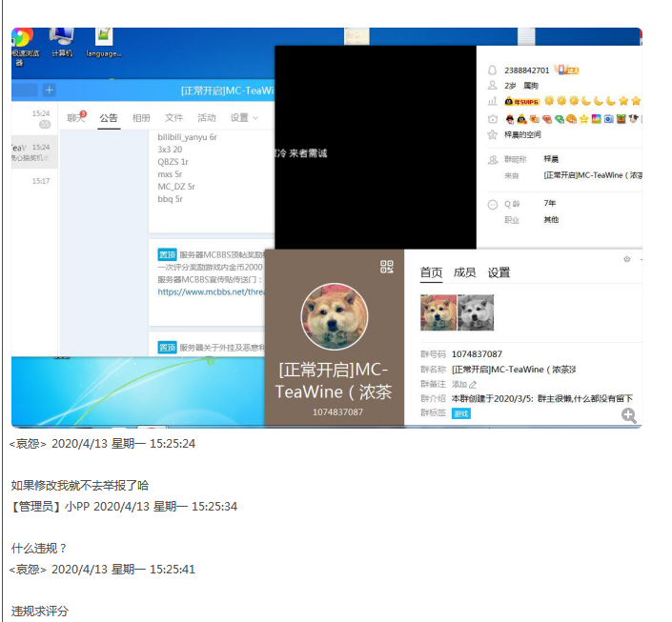The width and height of the screenshot is (672, 622).
Task: Click the level bars icon
Action: [493, 102]
